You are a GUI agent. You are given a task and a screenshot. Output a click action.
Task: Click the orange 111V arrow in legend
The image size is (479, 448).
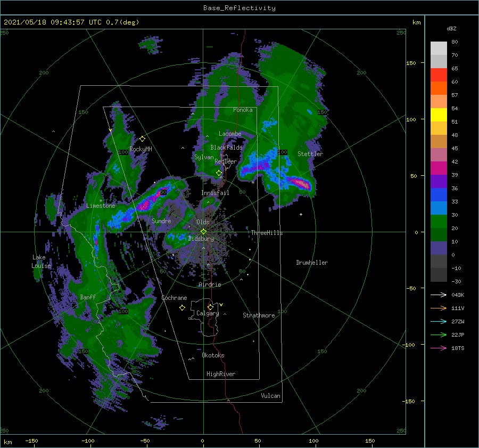click(x=439, y=308)
